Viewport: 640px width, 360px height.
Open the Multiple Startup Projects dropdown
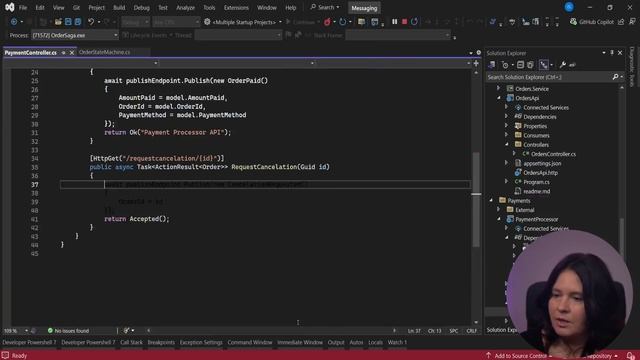(x=280, y=22)
